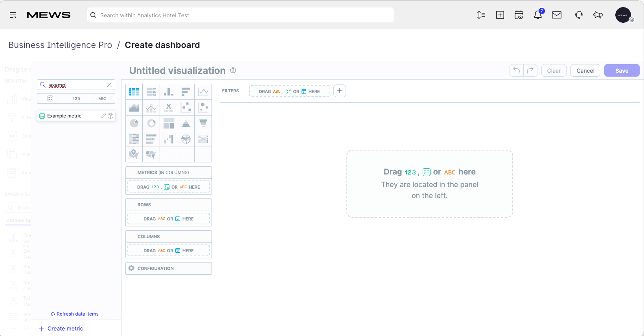Click the Filters drop zone

[289, 91]
